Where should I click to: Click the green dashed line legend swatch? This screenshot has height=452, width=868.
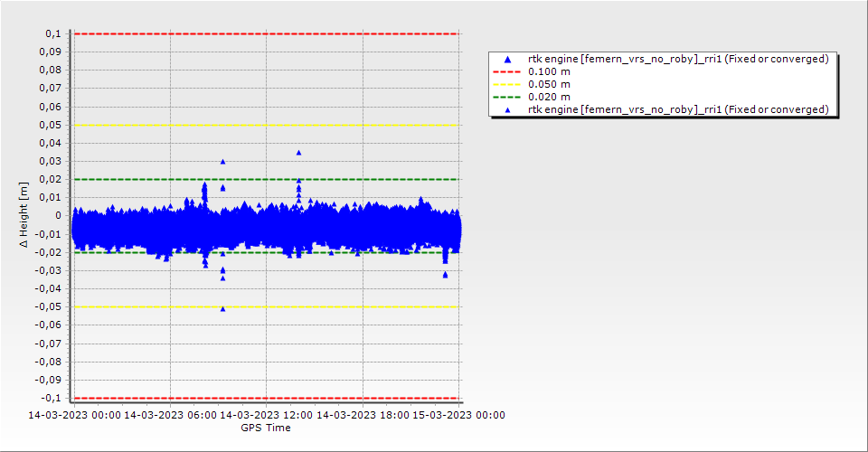click(x=507, y=97)
